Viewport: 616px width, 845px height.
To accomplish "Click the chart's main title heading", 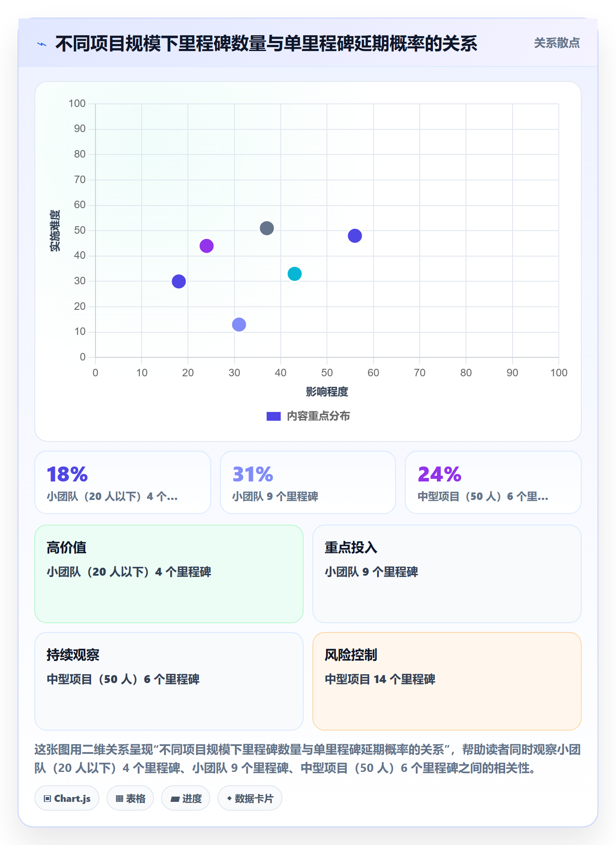I will [266, 44].
